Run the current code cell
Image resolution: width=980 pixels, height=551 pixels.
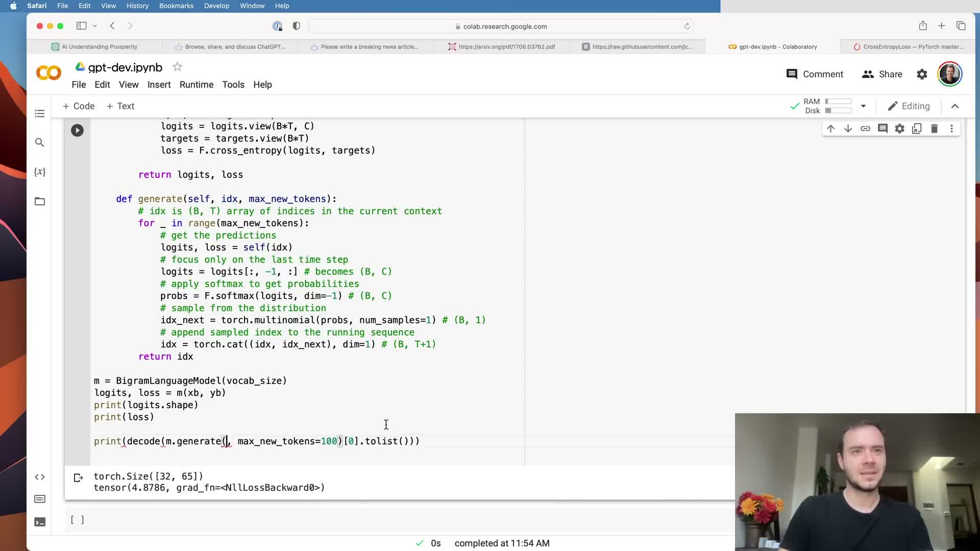pyautogui.click(x=77, y=131)
